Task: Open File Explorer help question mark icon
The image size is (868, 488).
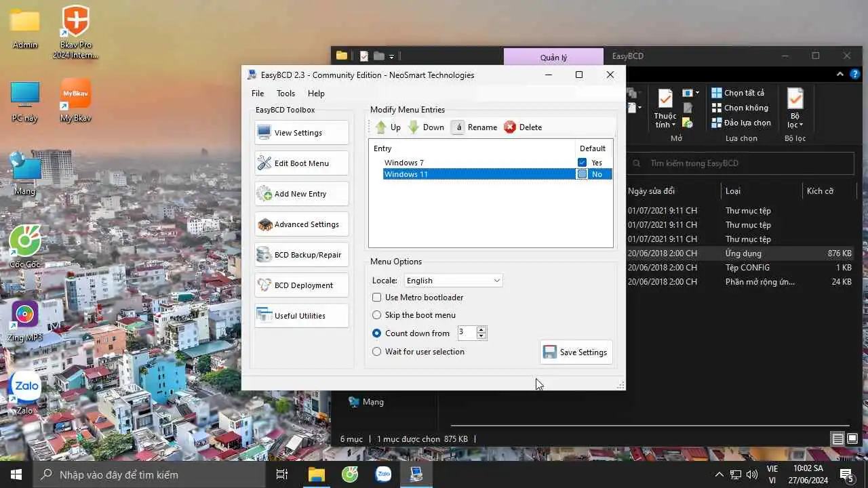Action: [x=856, y=74]
